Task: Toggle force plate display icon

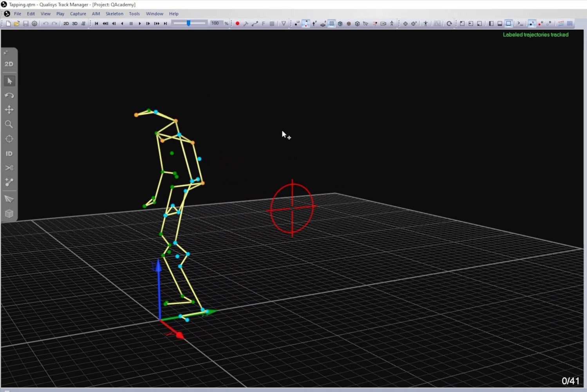Action: tap(323, 23)
